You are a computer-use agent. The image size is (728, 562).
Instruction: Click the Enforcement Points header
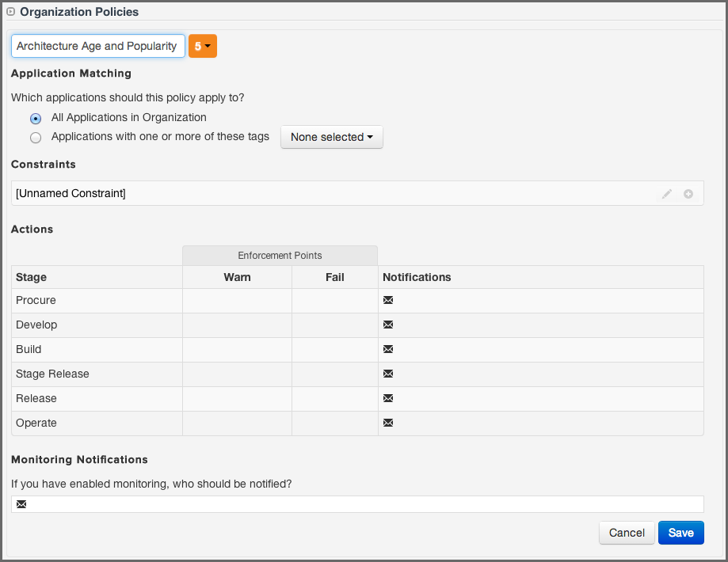coord(280,255)
